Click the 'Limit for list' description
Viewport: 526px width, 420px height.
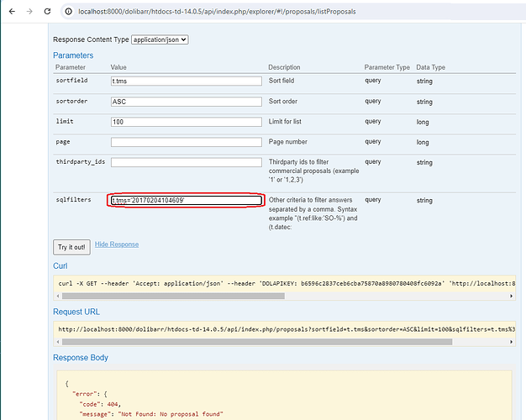(x=285, y=122)
